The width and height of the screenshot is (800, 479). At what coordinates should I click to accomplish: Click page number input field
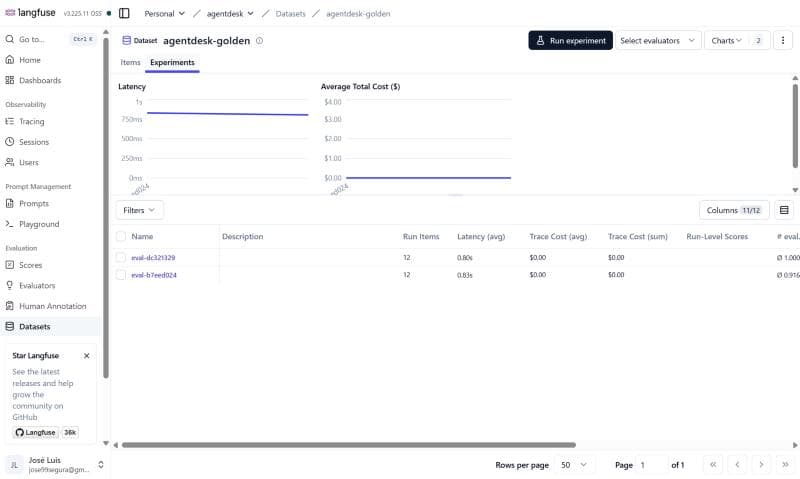(652, 465)
